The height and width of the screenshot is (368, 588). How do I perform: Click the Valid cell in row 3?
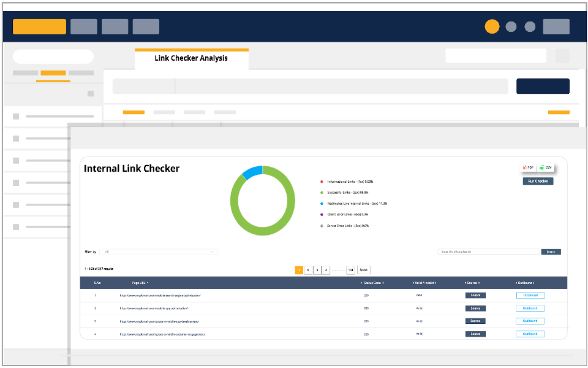click(x=419, y=321)
